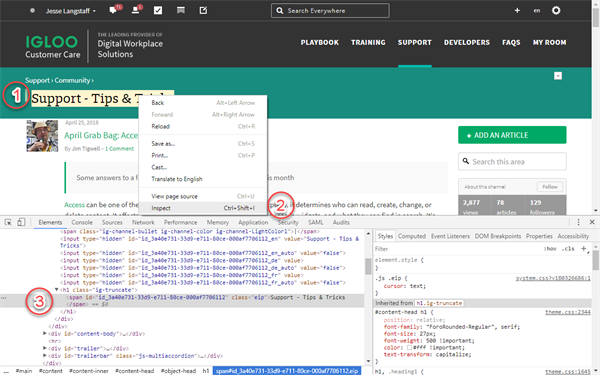The height and width of the screenshot is (375, 600).
Task: Click the compose edit icon in top bar
Action: tap(203, 10)
